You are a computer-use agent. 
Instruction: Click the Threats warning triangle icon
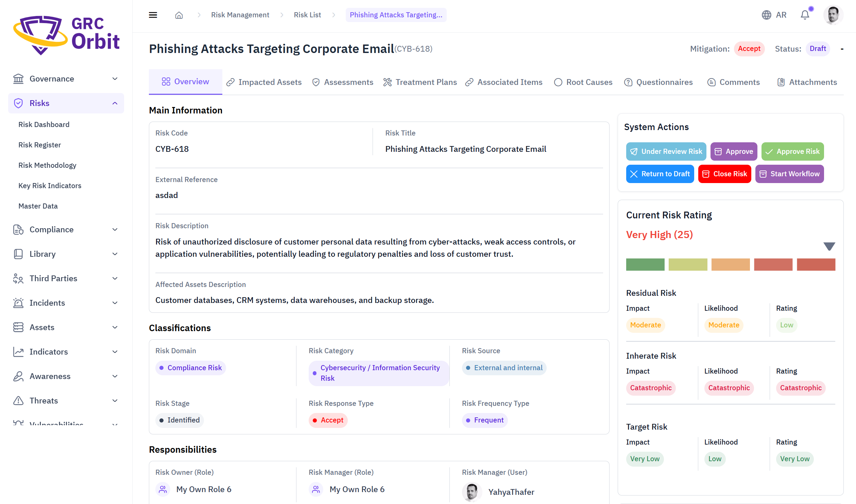[x=18, y=401]
